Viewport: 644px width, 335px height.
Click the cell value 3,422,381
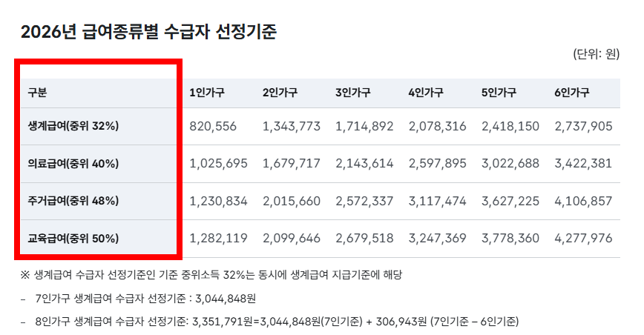[583, 164]
